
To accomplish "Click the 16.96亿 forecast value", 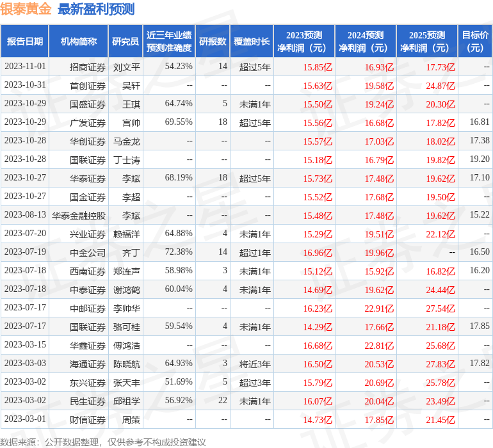I will pos(318,253).
